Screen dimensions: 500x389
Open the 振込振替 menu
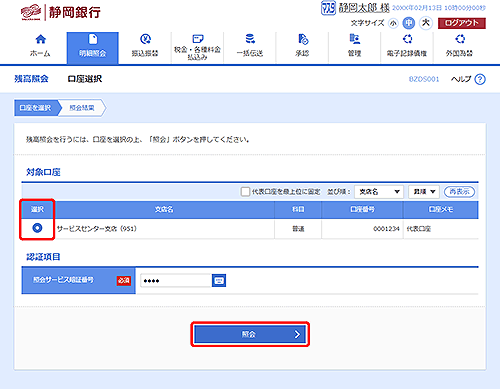coord(145,47)
